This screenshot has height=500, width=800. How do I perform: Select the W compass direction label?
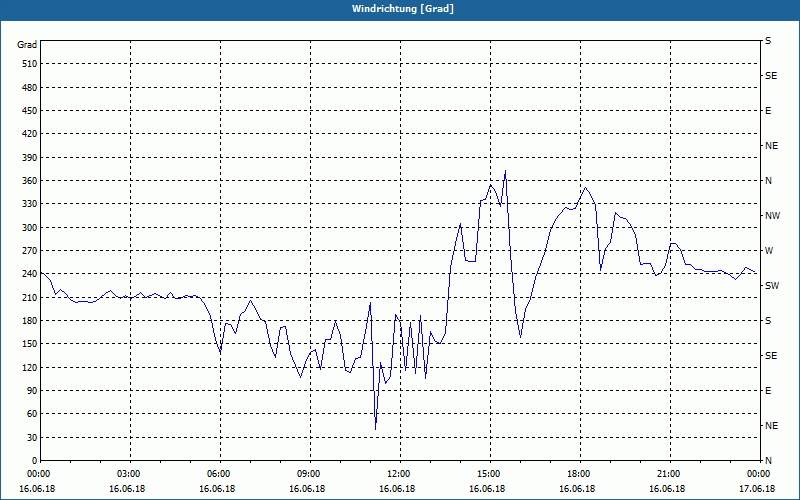769,251
